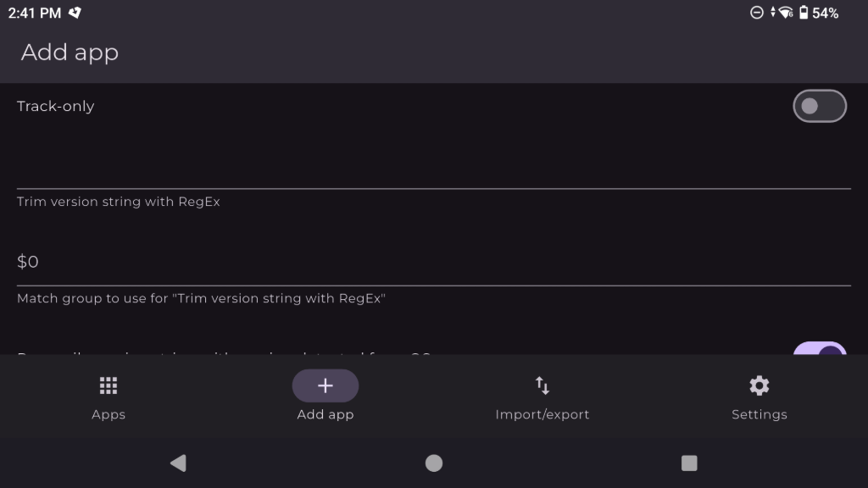Switch to the Import/export tab label
The height and width of the screenshot is (488, 868).
coord(542,414)
